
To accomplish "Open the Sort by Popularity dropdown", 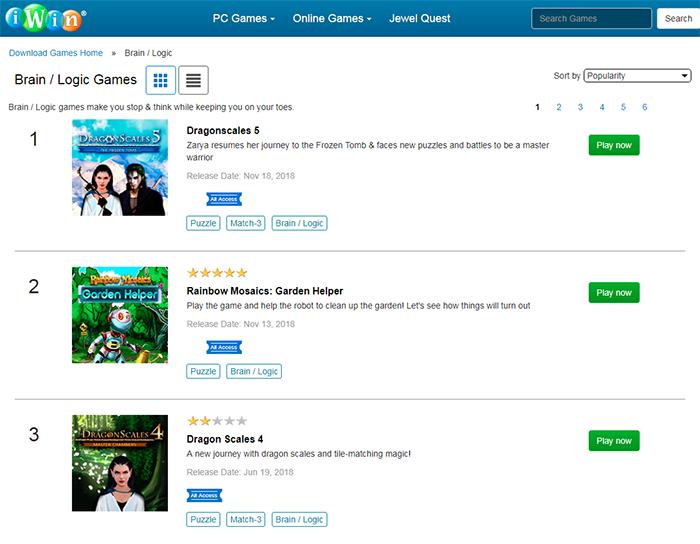I will pyautogui.click(x=637, y=76).
